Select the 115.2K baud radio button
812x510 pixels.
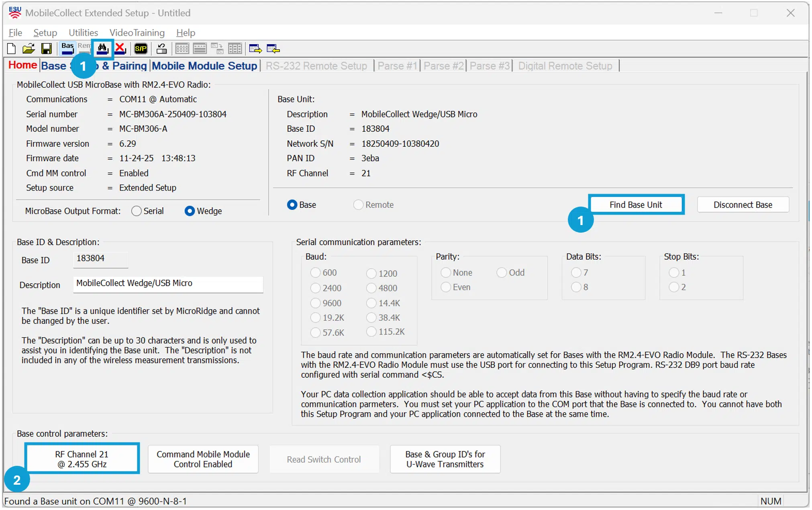371,332
